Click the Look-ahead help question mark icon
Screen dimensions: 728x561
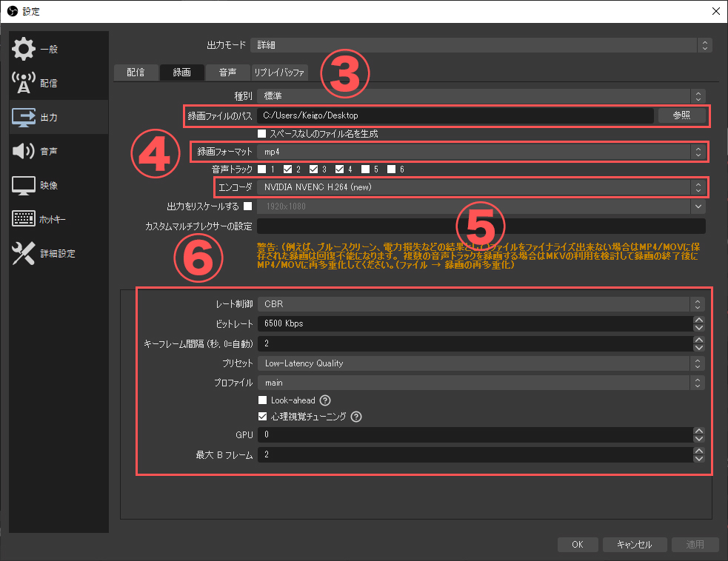[325, 400]
